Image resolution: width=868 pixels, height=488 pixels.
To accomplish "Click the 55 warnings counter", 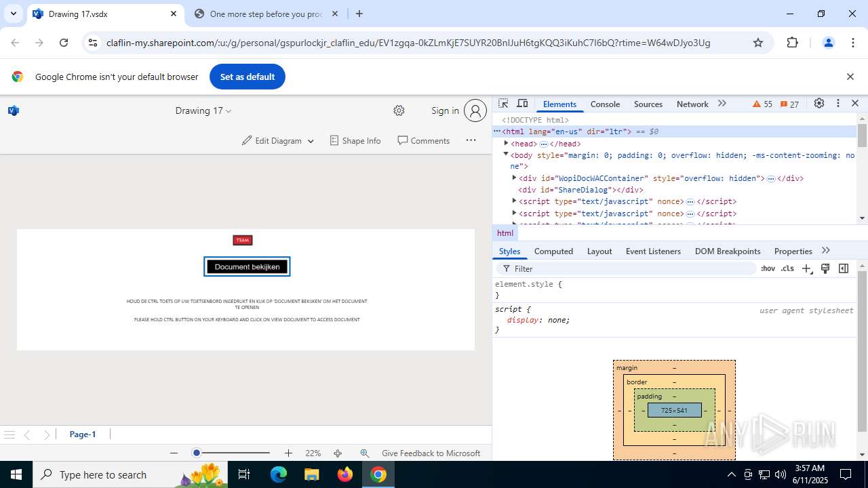I will point(763,104).
